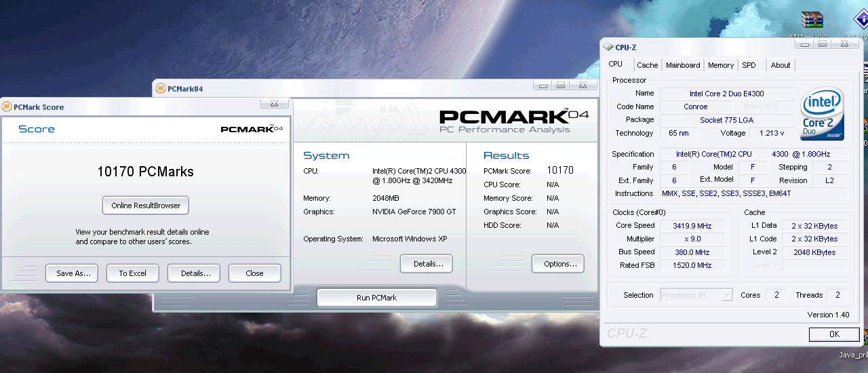
Task: Click the Close button in PCMark Score
Action: click(255, 273)
